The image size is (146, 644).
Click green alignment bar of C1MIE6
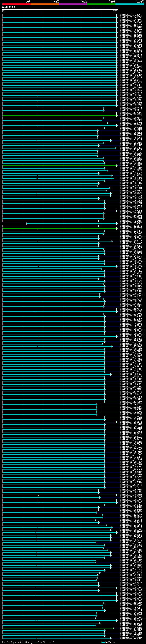coord(60,166)
